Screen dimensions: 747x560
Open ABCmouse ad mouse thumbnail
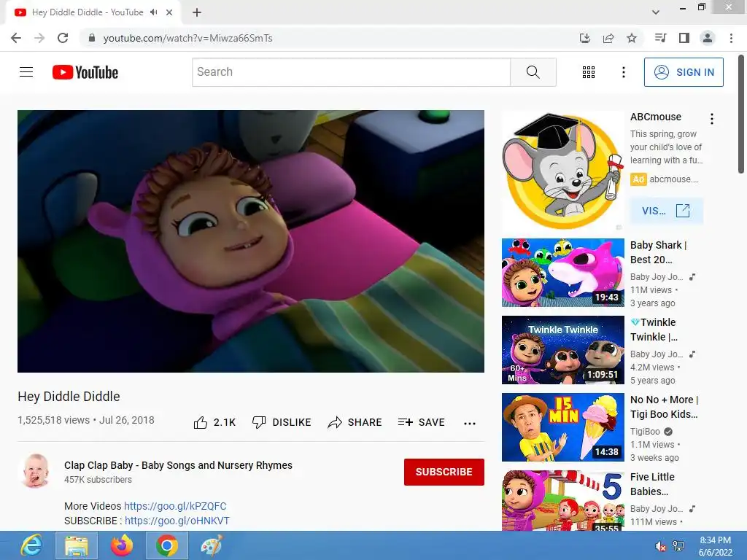click(562, 171)
